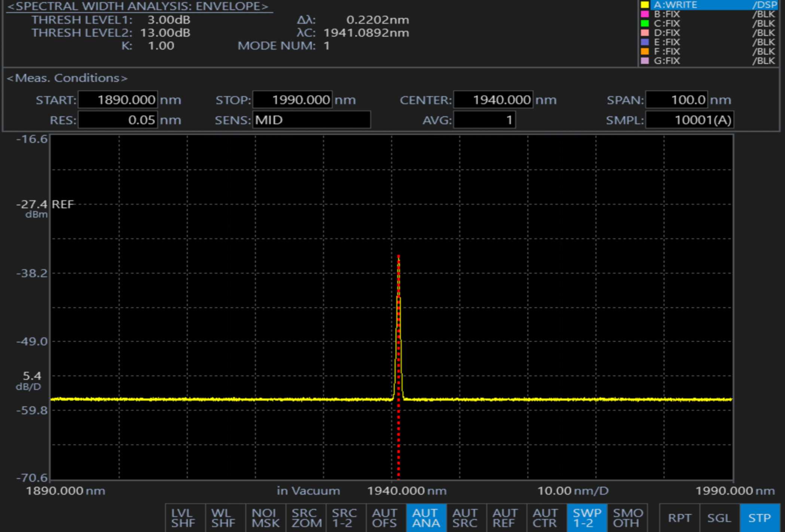Run single sweep with SGL
This screenshot has width=785, height=532.
pyautogui.click(x=719, y=518)
